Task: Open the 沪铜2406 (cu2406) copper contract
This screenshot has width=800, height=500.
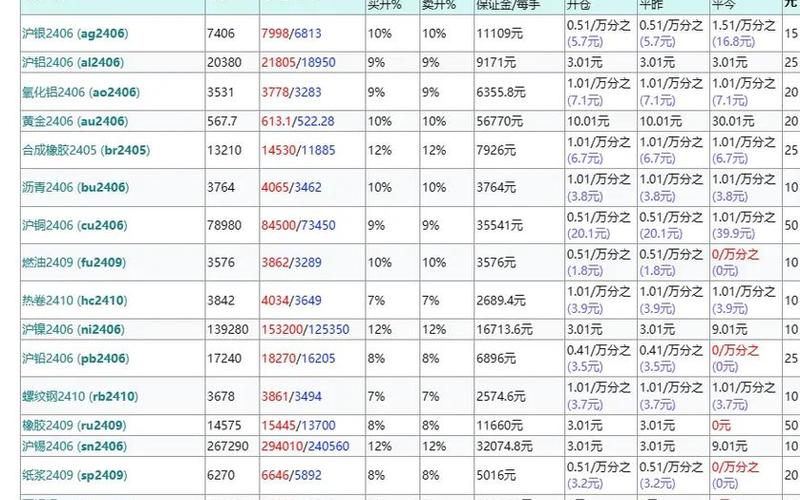Action: tap(75, 225)
